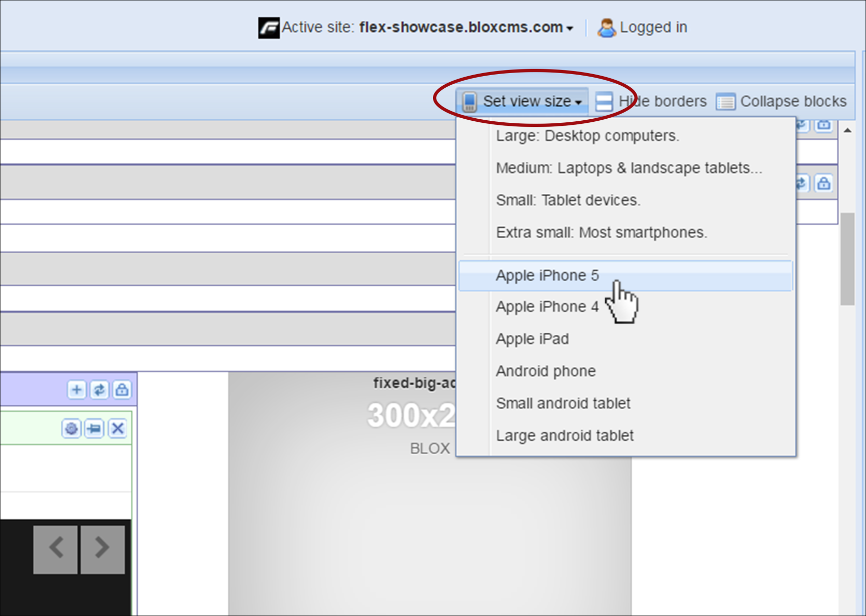Screen dimensions: 866x616
Task: Select Large: Desktop computers view size
Action: 626,136
